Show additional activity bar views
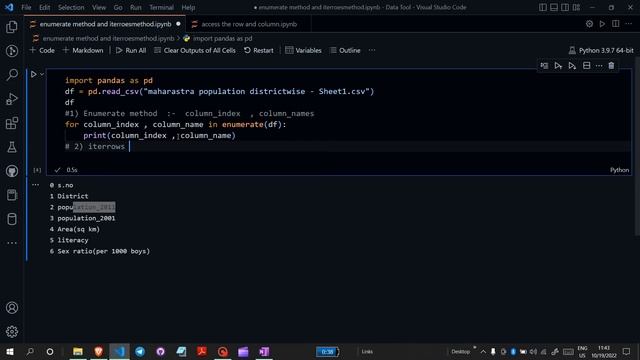 point(12,243)
